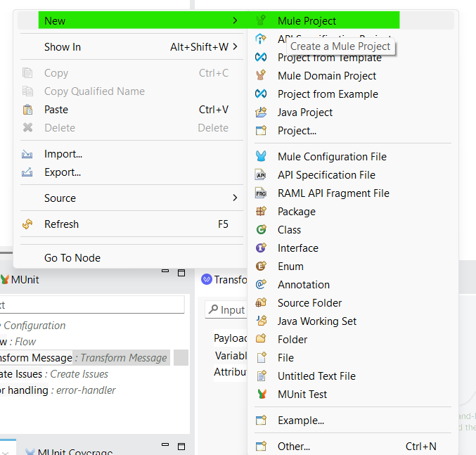Click the Java Working Set icon
476x455 pixels.
tap(261, 321)
